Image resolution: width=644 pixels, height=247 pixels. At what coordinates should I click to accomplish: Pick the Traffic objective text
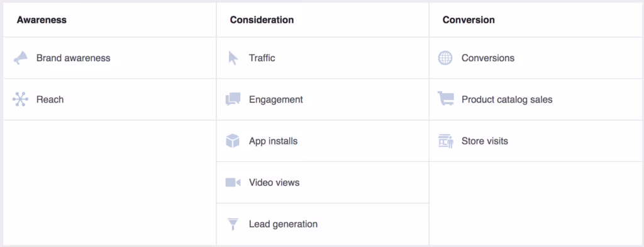tap(262, 58)
